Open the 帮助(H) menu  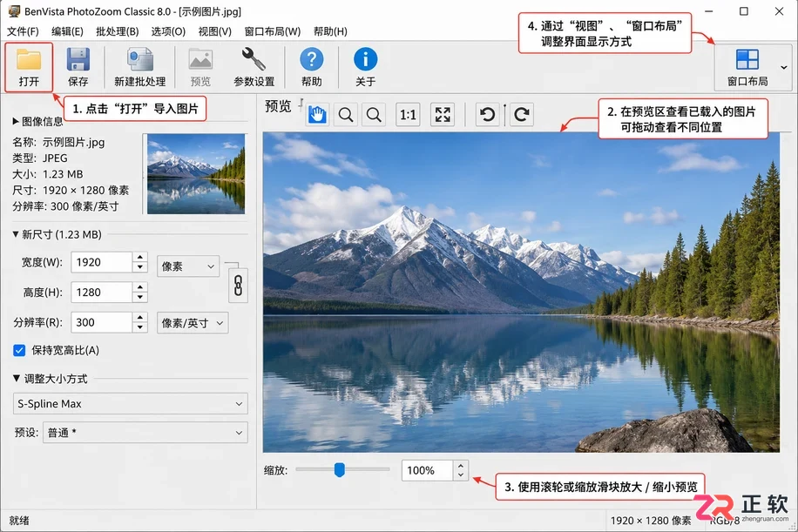(x=330, y=31)
